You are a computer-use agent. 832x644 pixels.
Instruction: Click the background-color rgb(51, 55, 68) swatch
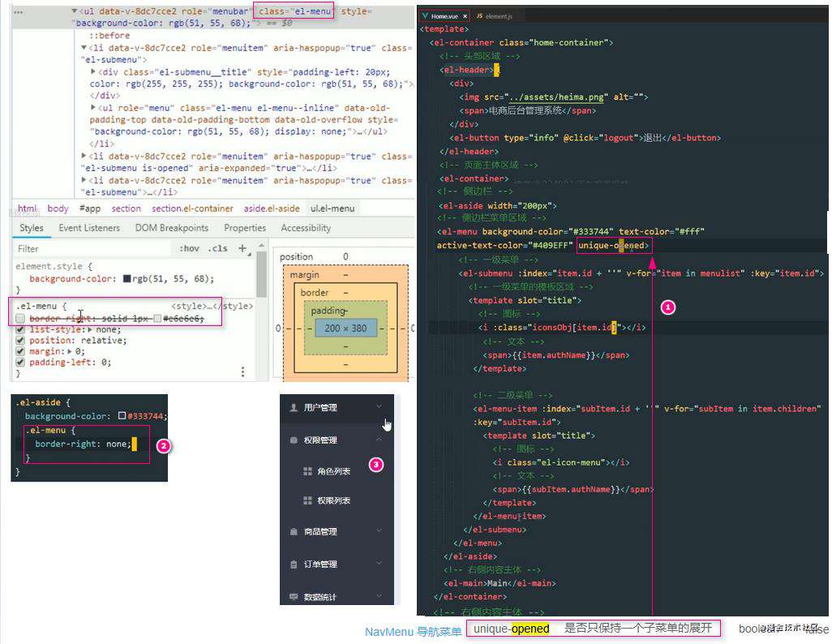(127, 279)
